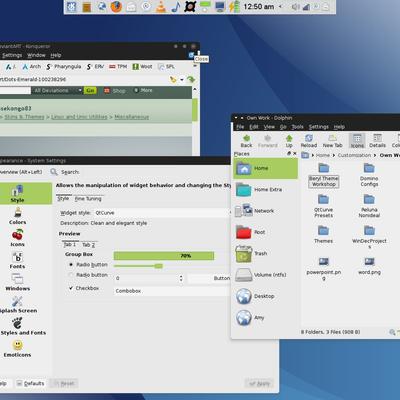Image resolution: width=400 pixels, height=400 pixels.
Task: Select Reluna Nonideal folder
Action: (x=369, y=206)
